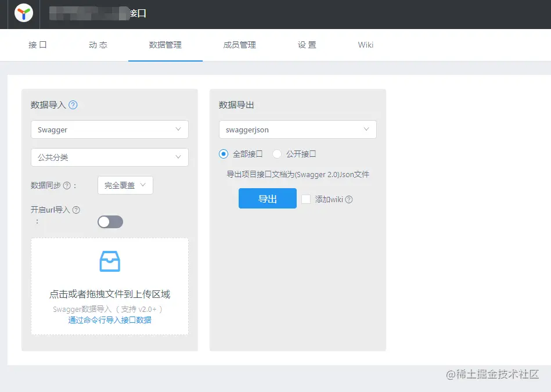This screenshot has height=392, width=551.
Task: Click the 数据导出 panel heading
Action: [x=236, y=105]
